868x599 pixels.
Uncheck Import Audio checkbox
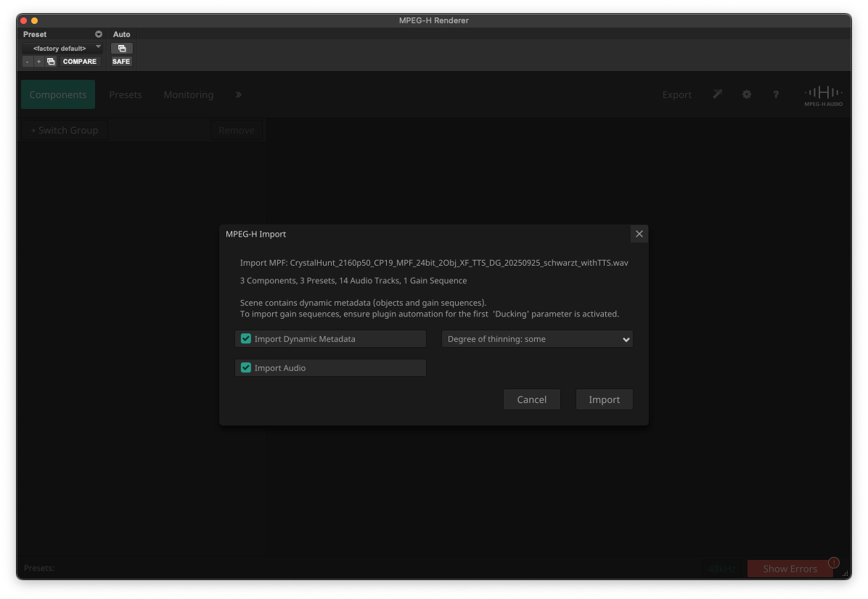(x=246, y=367)
